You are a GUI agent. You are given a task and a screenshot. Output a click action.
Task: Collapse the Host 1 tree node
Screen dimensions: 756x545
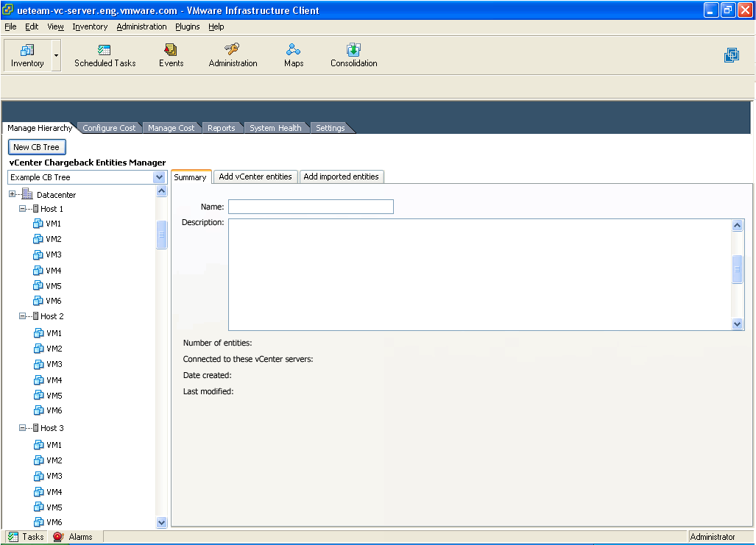[x=23, y=209]
